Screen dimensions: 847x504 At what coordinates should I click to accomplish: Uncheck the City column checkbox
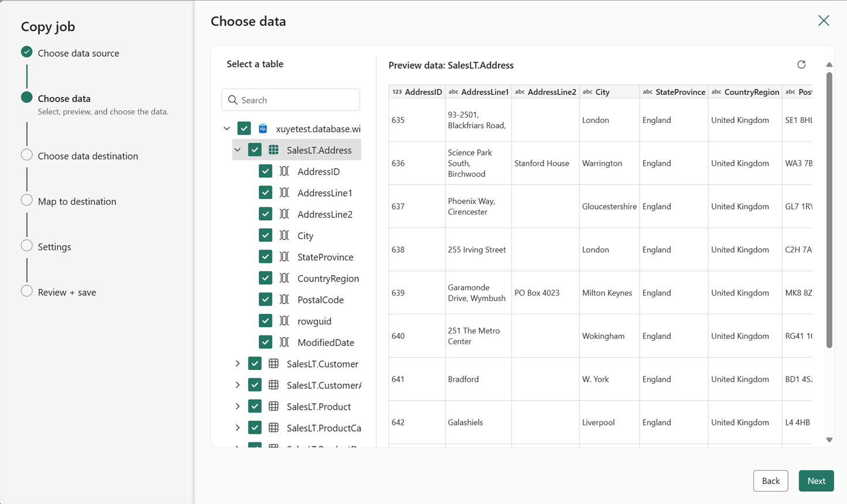tap(265, 235)
